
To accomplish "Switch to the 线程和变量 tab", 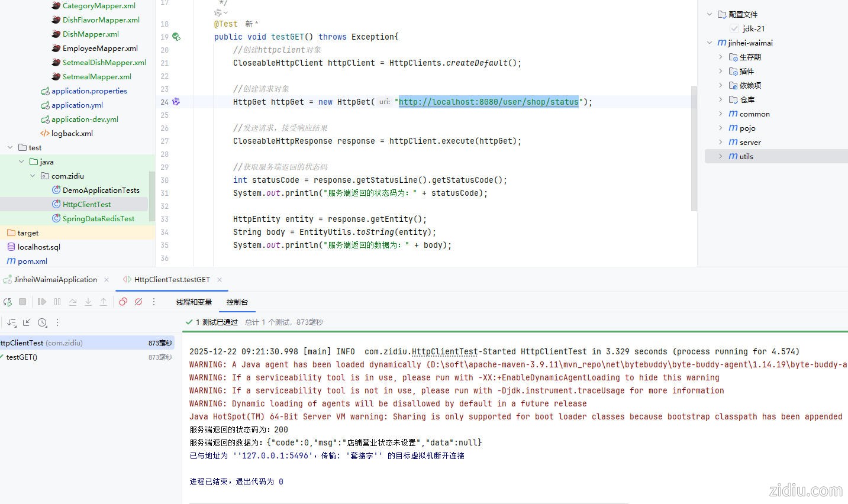I will pos(194,302).
